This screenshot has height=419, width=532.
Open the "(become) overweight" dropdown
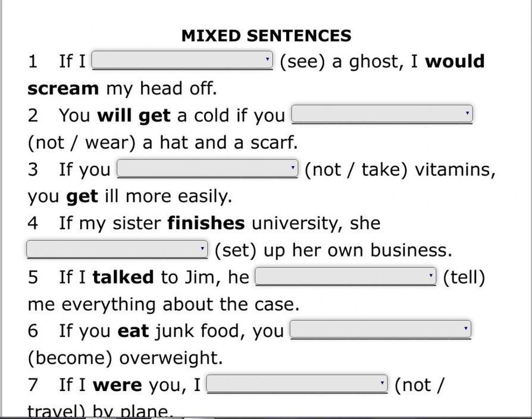coord(380,329)
